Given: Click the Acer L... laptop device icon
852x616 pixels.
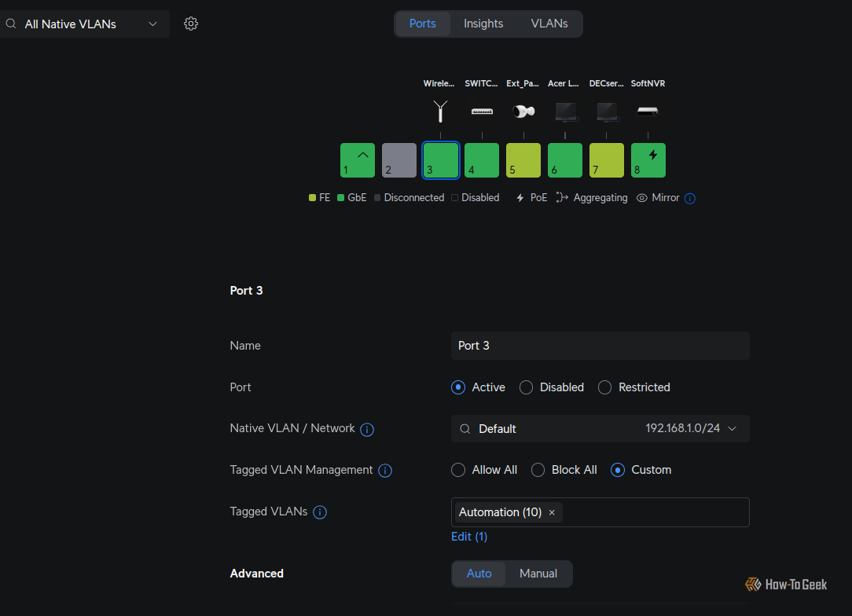Looking at the screenshot, I should click(566, 112).
